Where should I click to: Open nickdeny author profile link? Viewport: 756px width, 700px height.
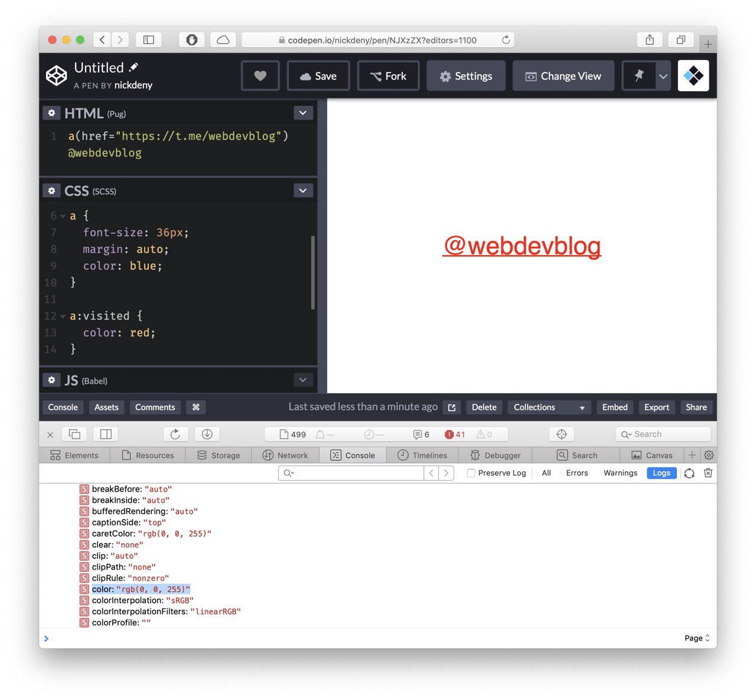click(x=133, y=85)
